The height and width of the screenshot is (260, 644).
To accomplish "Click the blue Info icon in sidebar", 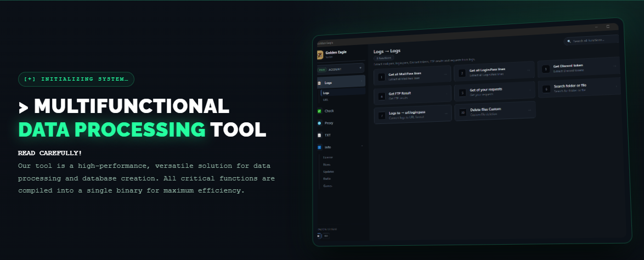I will [320, 147].
